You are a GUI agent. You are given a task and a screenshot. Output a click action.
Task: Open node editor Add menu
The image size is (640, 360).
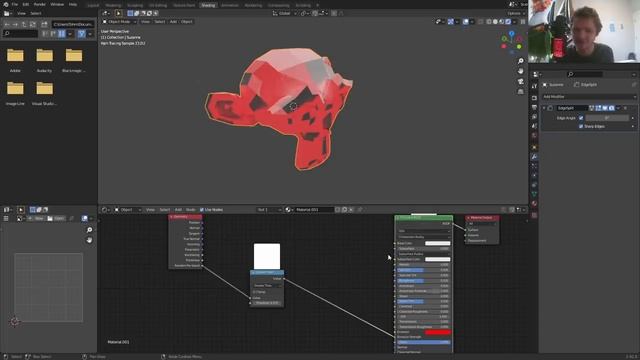click(x=178, y=210)
